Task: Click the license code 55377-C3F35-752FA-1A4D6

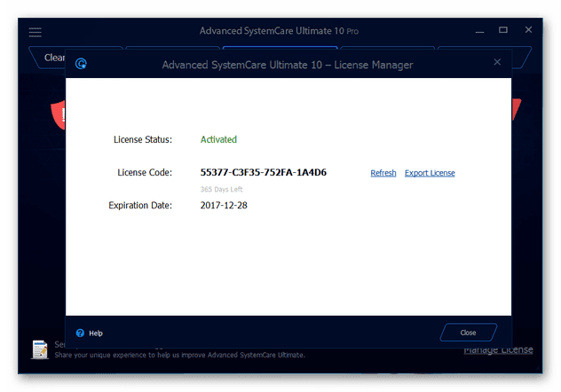Action: click(264, 172)
